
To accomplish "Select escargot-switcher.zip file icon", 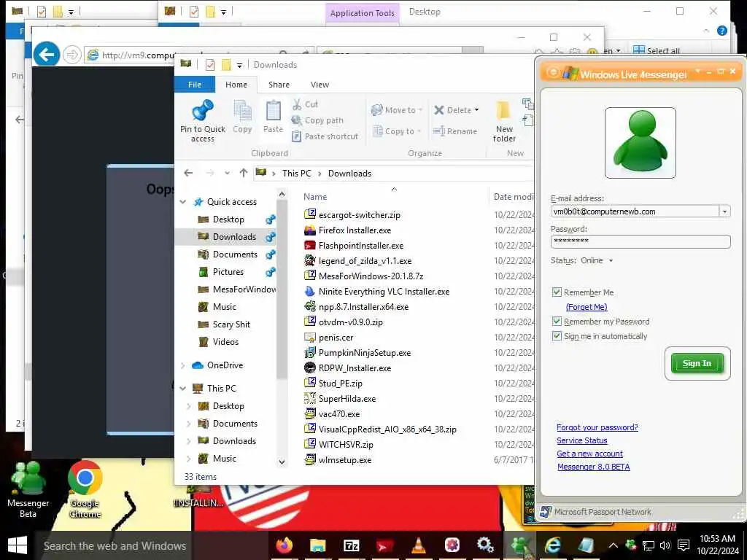I will (309, 214).
